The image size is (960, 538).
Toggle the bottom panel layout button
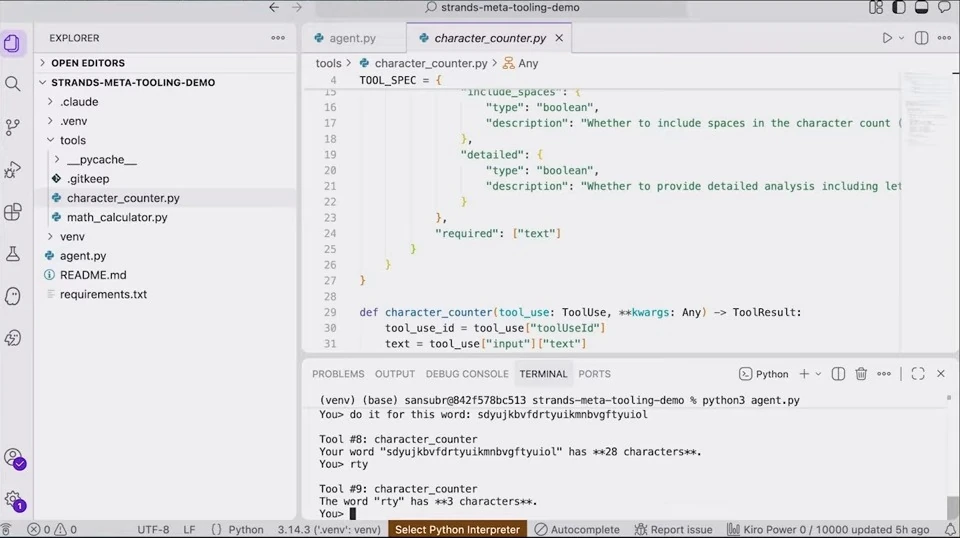[921, 7]
